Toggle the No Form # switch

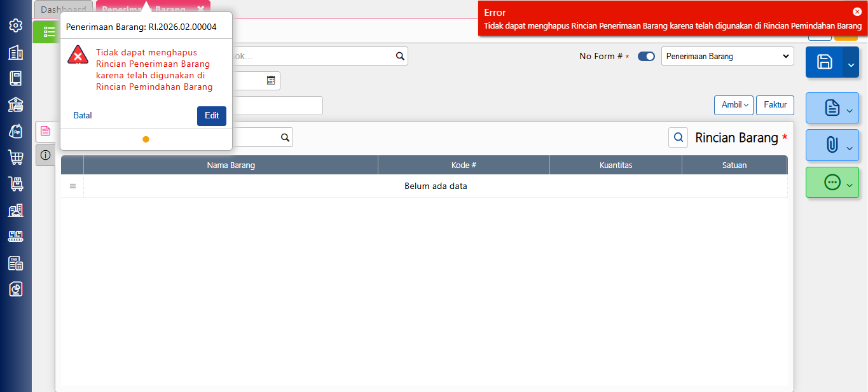646,56
